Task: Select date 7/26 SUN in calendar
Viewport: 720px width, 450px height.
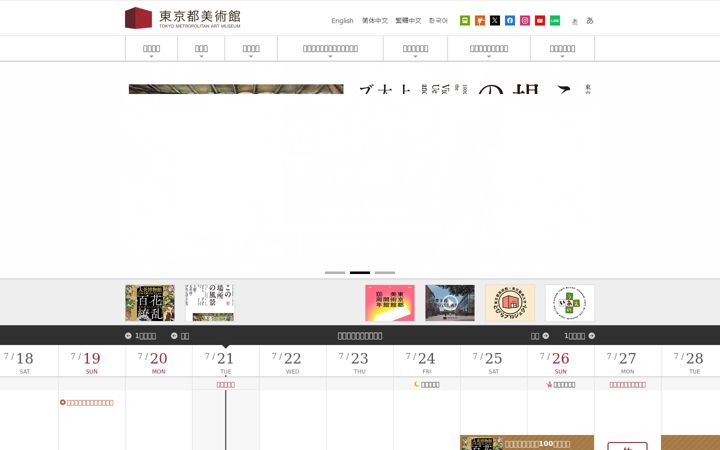Action: point(561,361)
